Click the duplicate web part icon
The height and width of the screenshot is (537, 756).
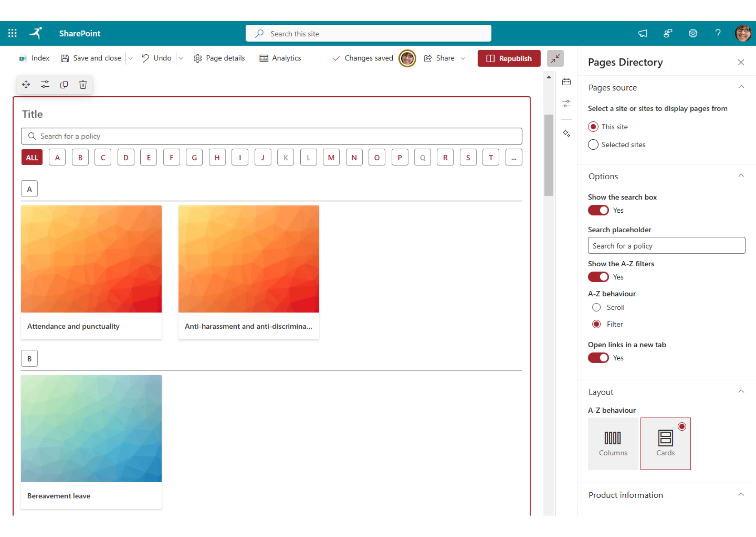[64, 84]
